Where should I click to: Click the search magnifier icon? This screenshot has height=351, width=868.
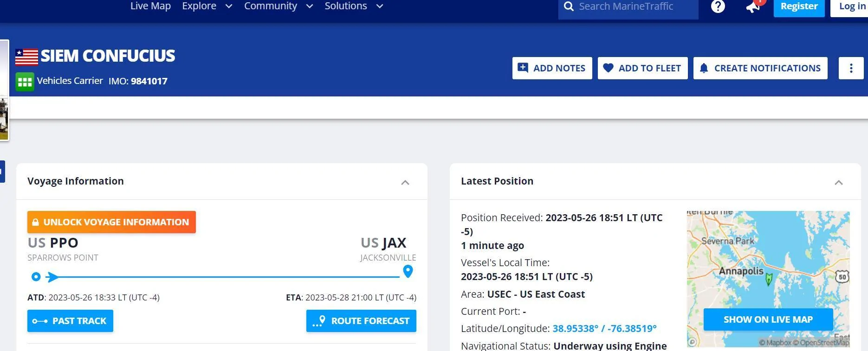(x=568, y=6)
